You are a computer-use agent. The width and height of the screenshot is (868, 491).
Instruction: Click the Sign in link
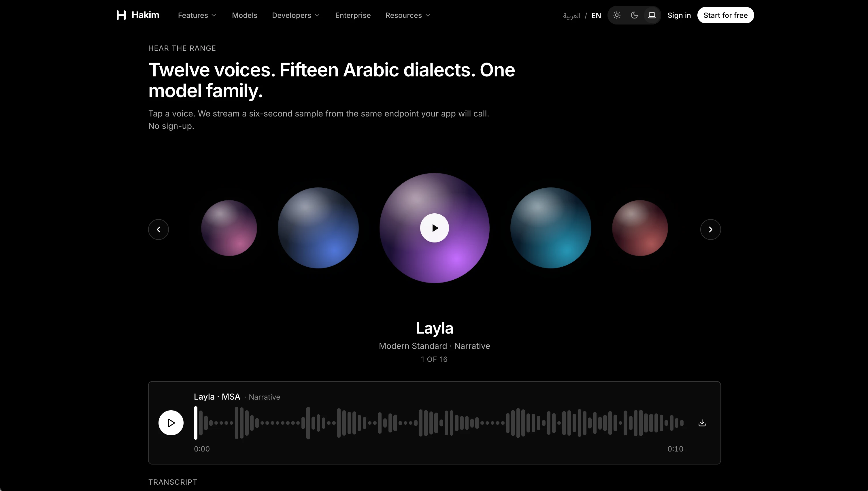coord(679,15)
